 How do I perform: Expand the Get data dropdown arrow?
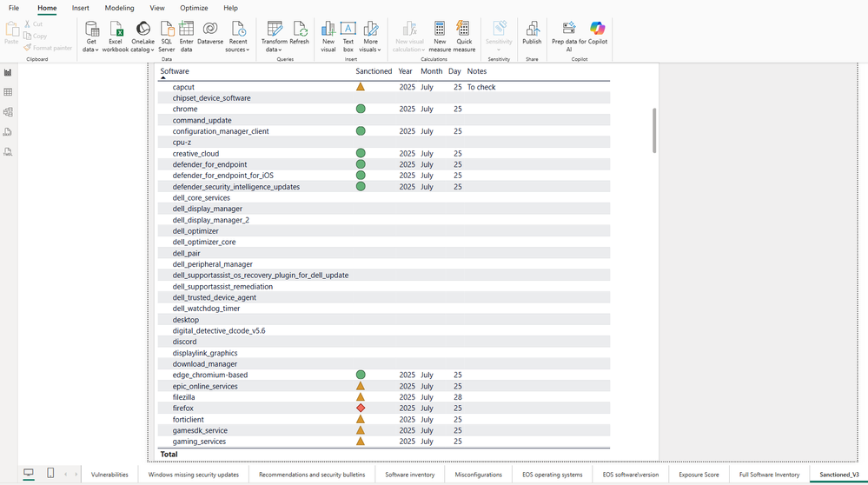click(x=96, y=50)
